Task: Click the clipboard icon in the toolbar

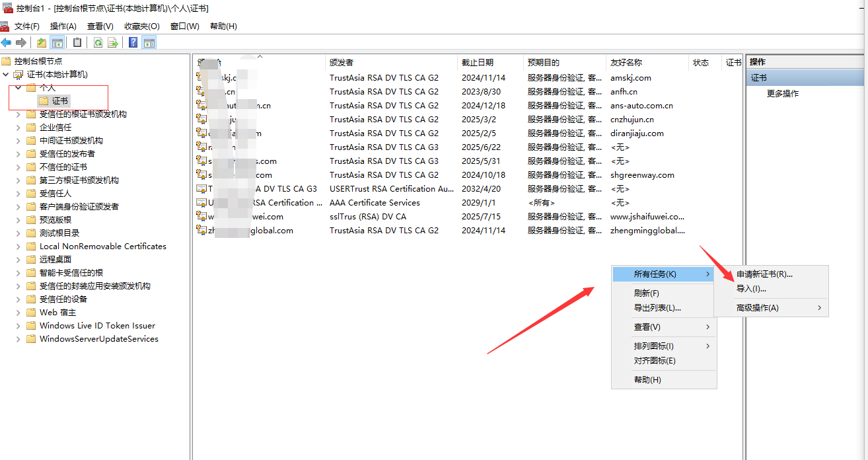Action: 77,43
